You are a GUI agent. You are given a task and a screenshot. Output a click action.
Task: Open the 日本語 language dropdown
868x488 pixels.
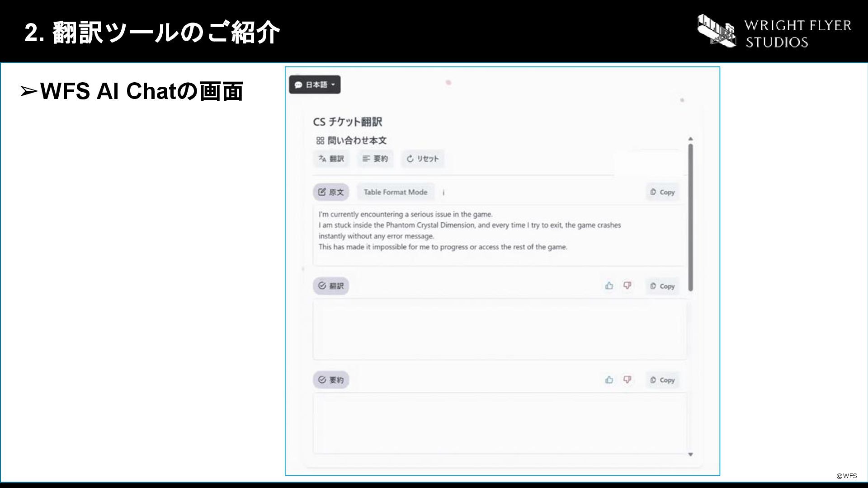click(315, 84)
